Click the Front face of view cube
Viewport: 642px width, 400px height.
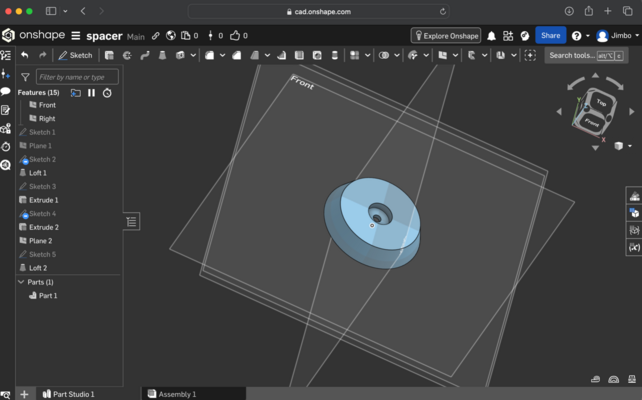591,122
